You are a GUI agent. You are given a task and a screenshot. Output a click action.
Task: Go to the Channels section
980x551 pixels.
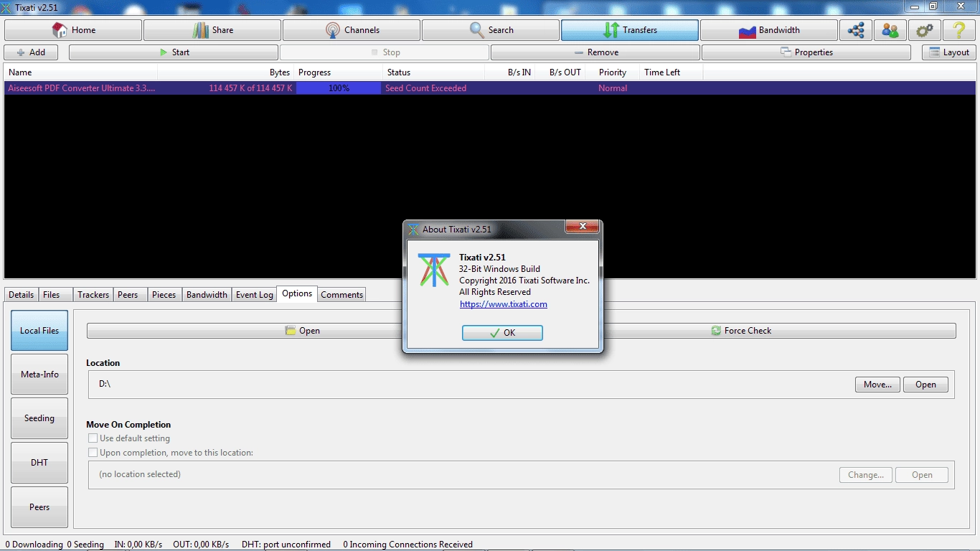352,30
